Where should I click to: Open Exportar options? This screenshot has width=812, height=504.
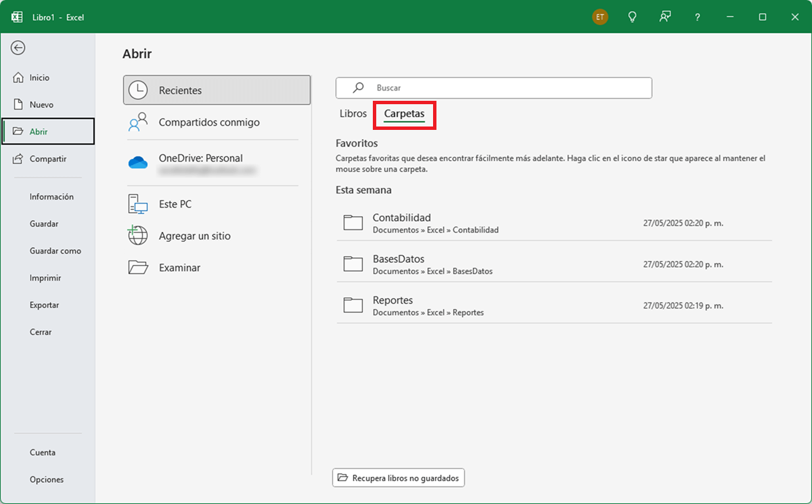tap(45, 305)
